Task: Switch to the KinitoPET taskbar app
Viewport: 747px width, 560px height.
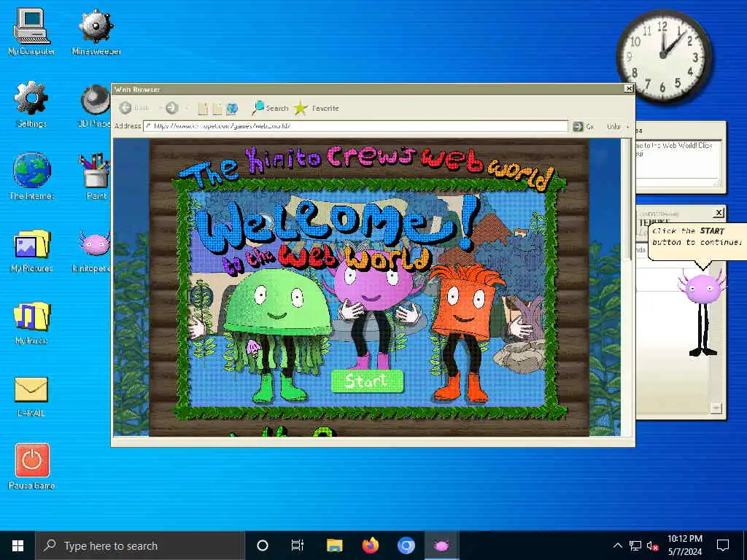Action: (441, 545)
